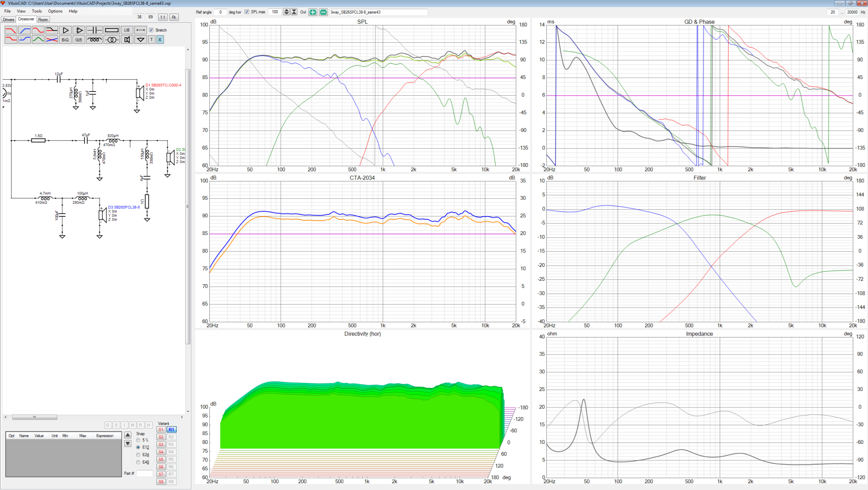Open the Tools menu

click(37, 11)
